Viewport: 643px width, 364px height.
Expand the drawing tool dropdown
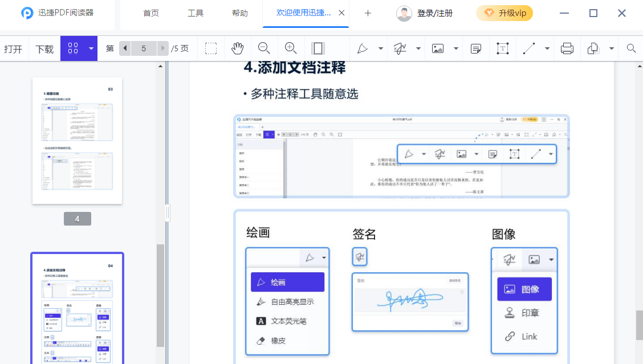pos(381,48)
